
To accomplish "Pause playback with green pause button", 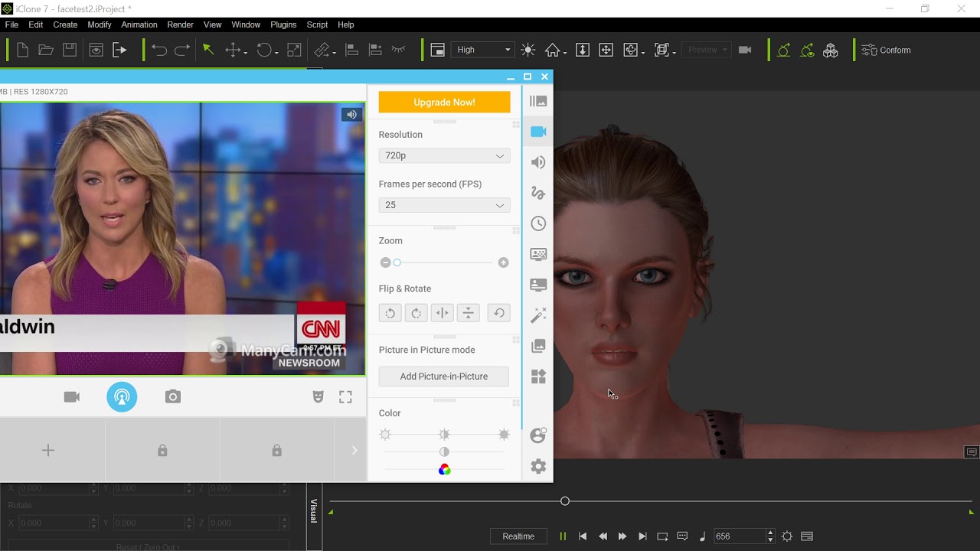I will (563, 536).
